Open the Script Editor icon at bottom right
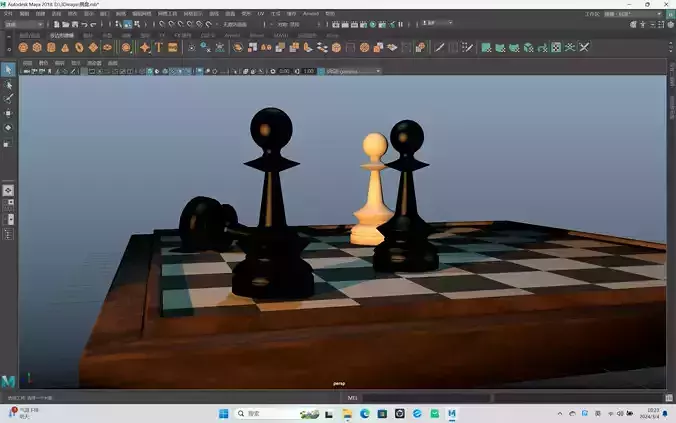 669,398
